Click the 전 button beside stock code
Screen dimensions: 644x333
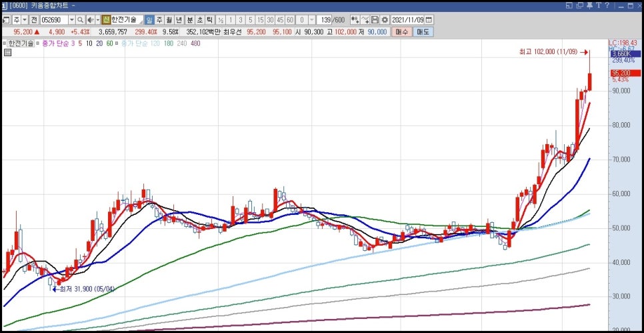[34, 20]
